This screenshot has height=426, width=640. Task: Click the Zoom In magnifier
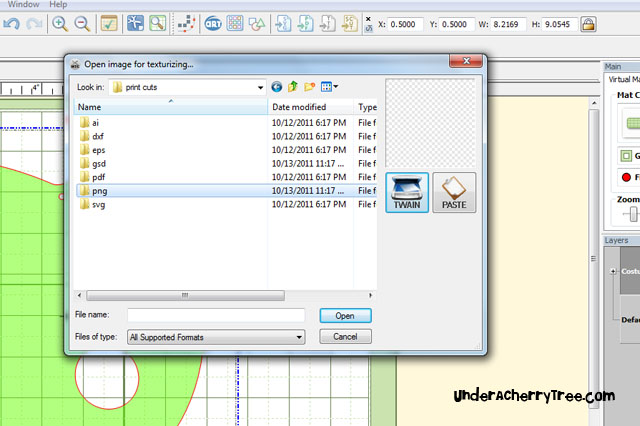(x=60, y=24)
